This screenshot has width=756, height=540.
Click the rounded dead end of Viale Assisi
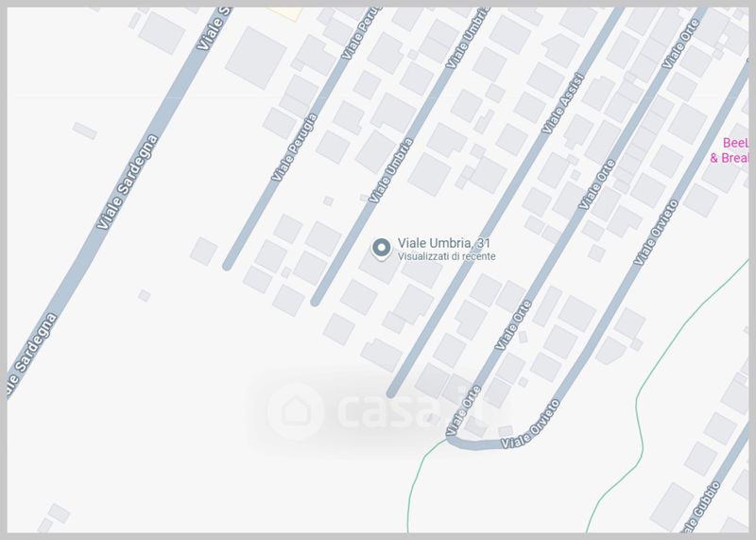point(391,392)
